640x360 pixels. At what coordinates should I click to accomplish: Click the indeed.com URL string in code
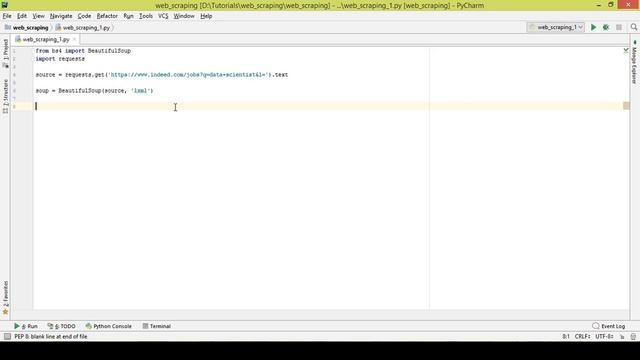(188, 75)
